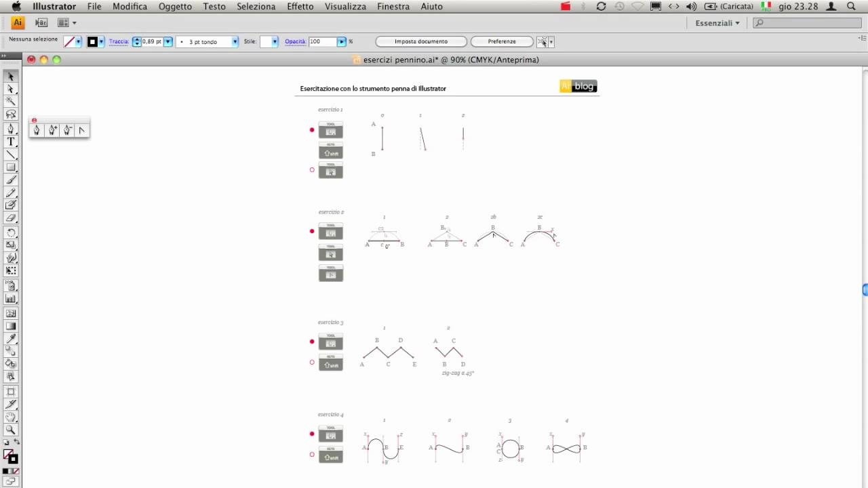Image resolution: width=868 pixels, height=488 pixels.
Task: Click the volume icon in macOS menu bar
Action: 691,6
